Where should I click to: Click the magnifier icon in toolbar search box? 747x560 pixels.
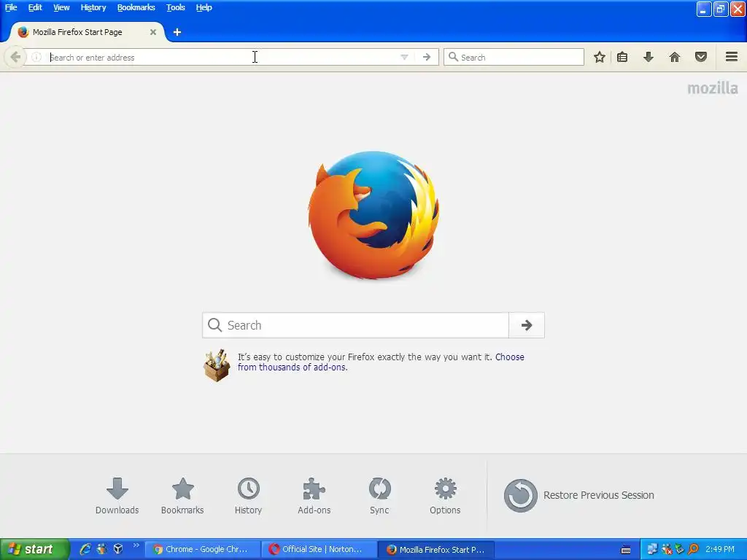pos(453,57)
